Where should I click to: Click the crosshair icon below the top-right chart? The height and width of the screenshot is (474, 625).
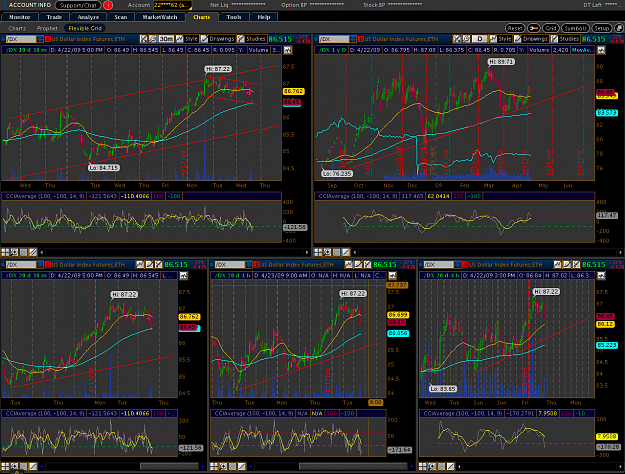pyautogui.click(x=327, y=252)
